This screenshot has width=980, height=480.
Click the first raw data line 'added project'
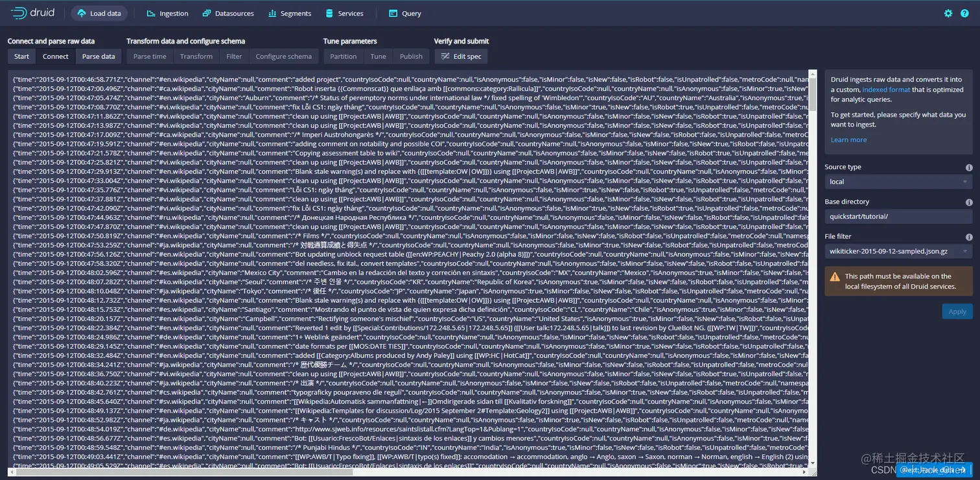(410, 78)
